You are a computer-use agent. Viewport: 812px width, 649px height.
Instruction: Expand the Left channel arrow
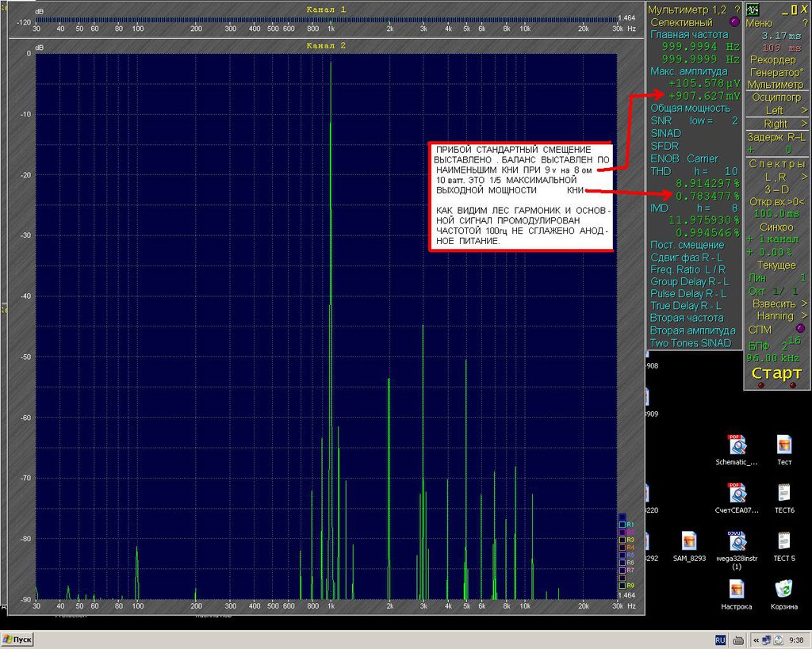pyautogui.click(x=804, y=110)
